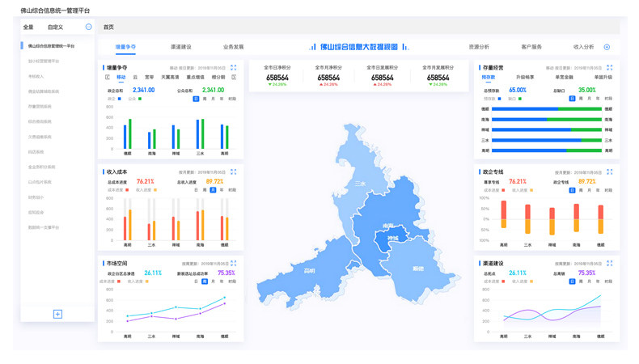Click the 高明 region on the map

(x=310, y=271)
